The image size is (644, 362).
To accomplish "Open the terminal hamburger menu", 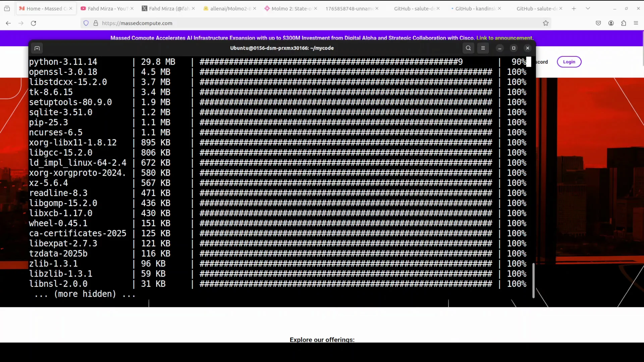I will pyautogui.click(x=483, y=48).
